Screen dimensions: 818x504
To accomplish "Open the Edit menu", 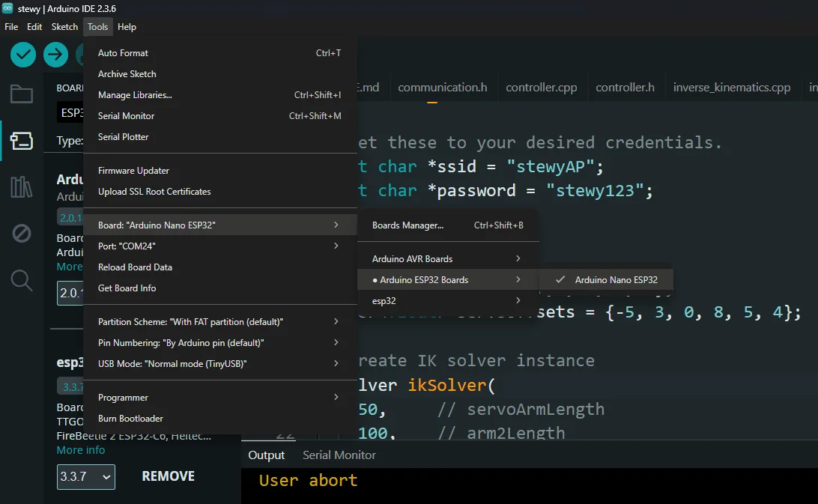I will [x=34, y=27].
